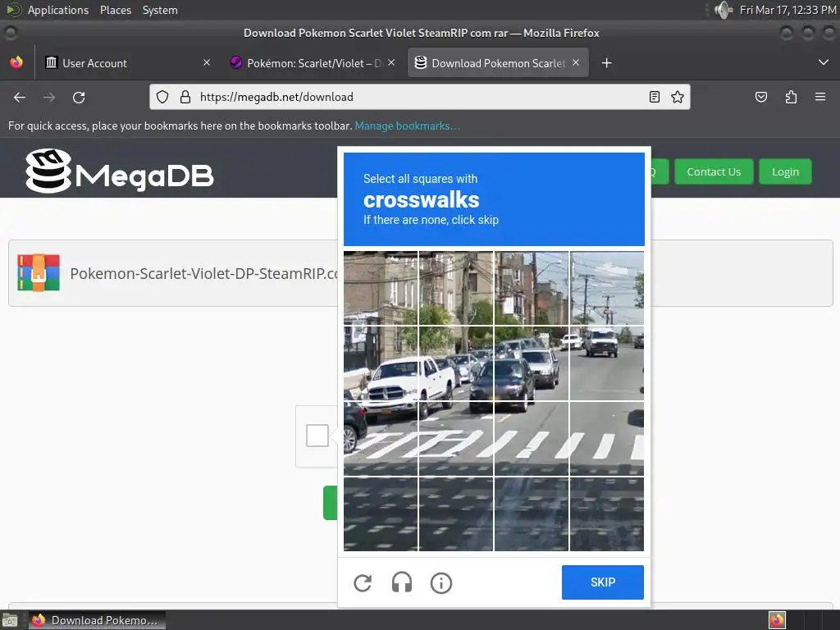Click the MegaDB logo
Viewport: 840px width, 630px height.
120,171
